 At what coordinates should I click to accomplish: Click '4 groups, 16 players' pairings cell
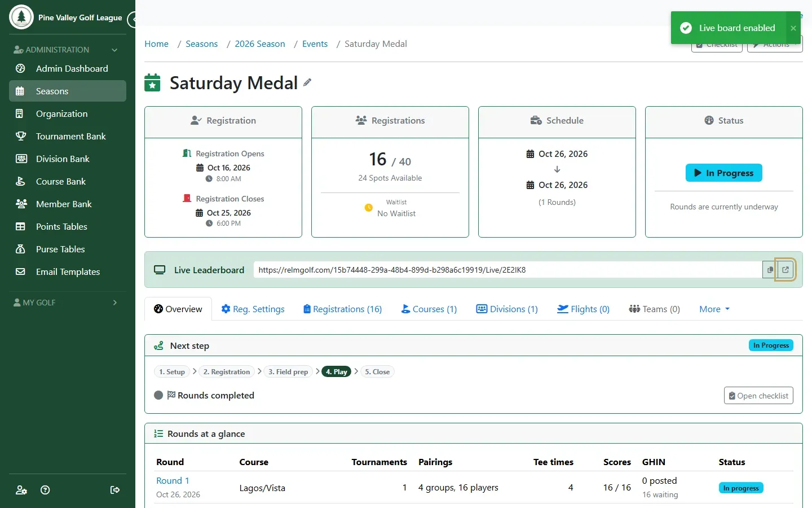458,488
